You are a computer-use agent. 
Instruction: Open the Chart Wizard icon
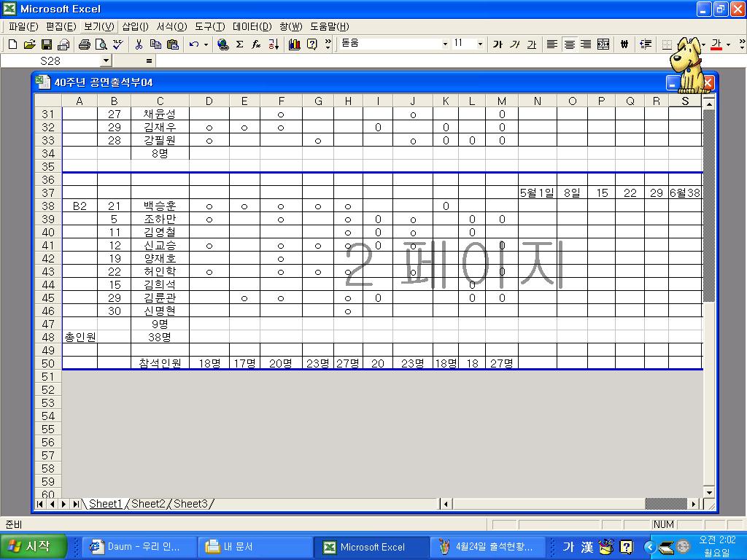pos(294,44)
